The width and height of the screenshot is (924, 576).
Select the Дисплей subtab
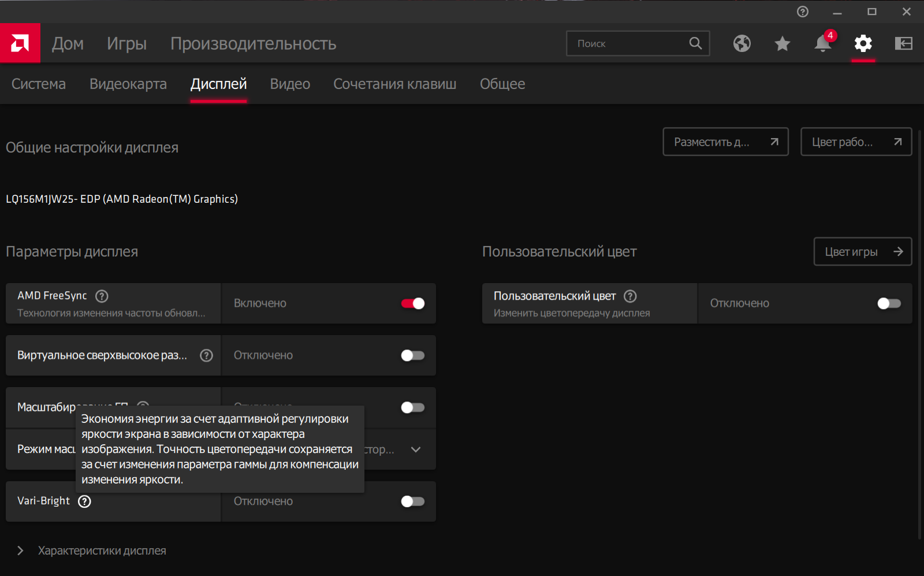point(219,84)
